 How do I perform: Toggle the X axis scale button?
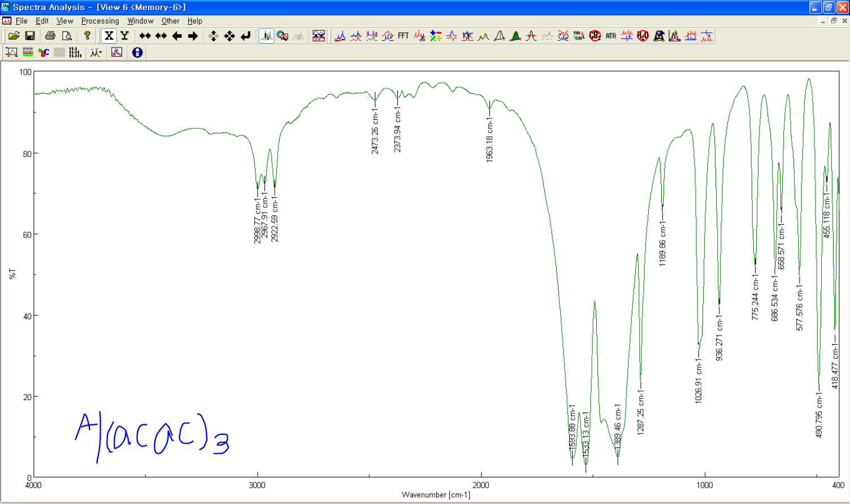(109, 36)
